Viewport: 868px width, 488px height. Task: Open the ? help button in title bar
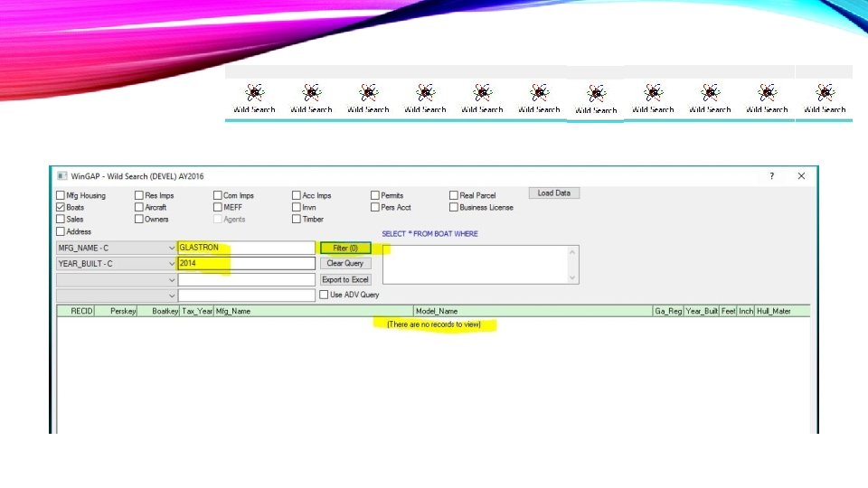click(x=771, y=176)
